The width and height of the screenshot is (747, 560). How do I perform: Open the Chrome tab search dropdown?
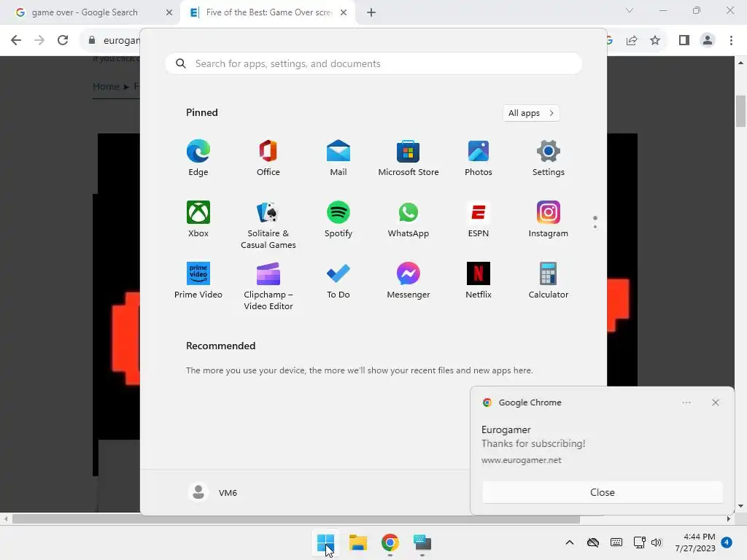pyautogui.click(x=630, y=10)
